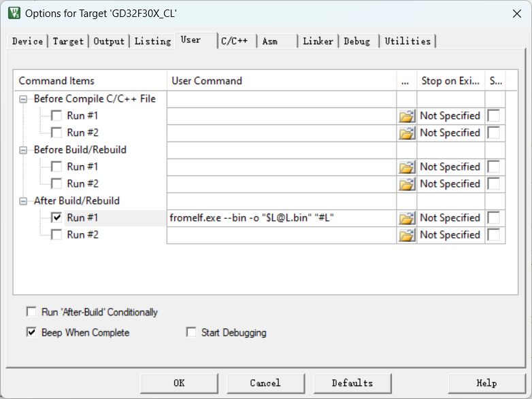Open the Output tab
This screenshot has height=399, width=532.
[x=109, y=41]
